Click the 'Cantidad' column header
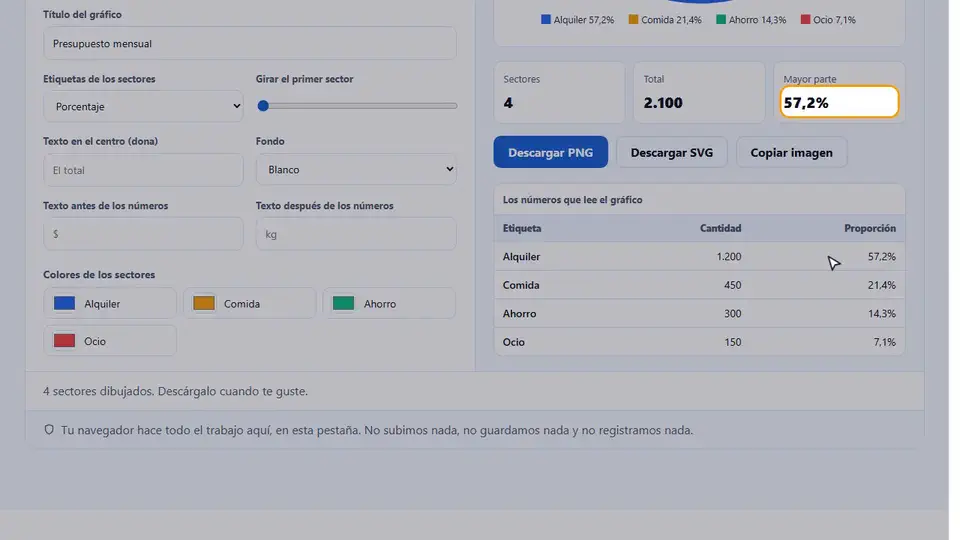 721,228
